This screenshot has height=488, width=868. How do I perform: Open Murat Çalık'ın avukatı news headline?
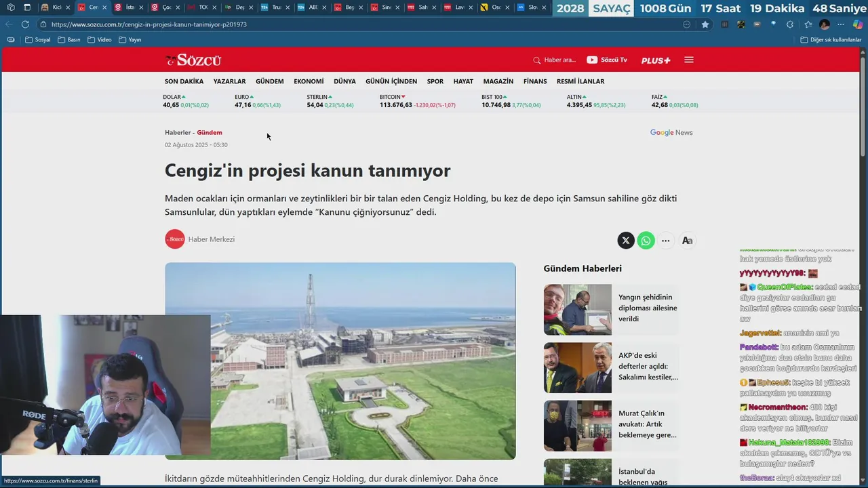(647, 424)
